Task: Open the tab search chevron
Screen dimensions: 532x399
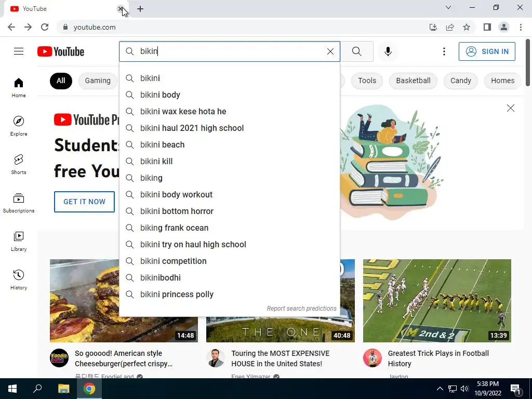Action: [448, 7]
